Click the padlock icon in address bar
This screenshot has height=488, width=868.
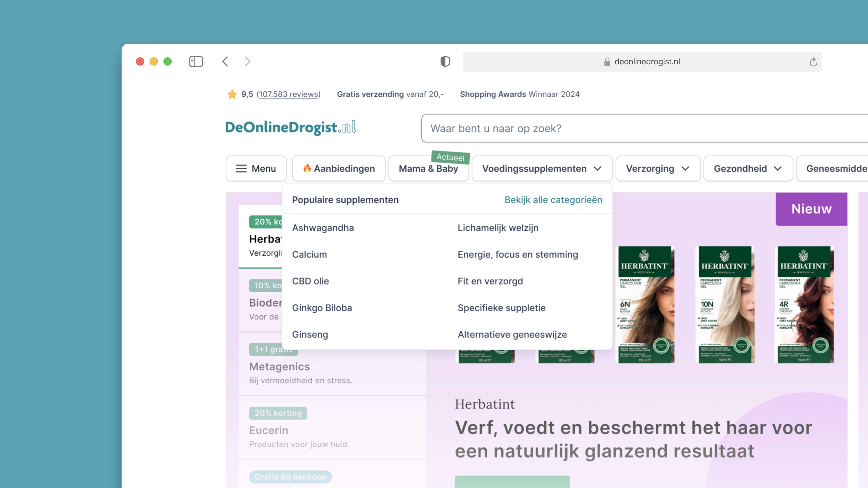tap(607, 62)
